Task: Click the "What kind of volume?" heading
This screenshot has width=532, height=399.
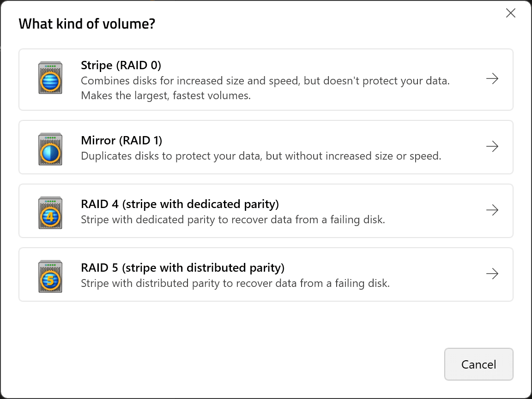Action: [x=87, y=24]
